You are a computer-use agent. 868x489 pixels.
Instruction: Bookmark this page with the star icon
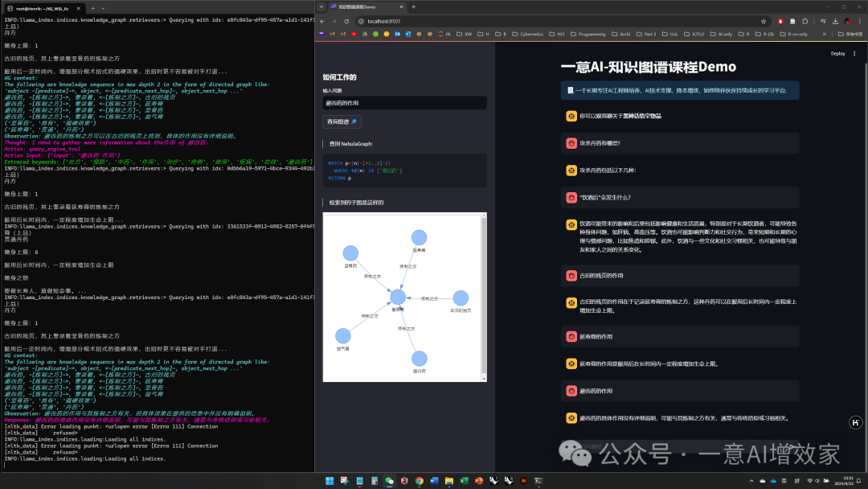click(x=764, y=21)
